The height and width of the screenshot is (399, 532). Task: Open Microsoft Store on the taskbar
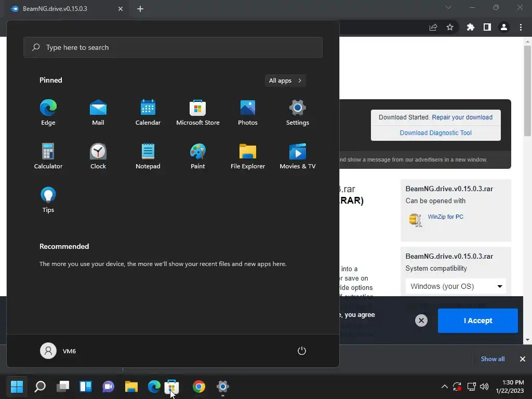pyautogui.click(x=171, y=386)
